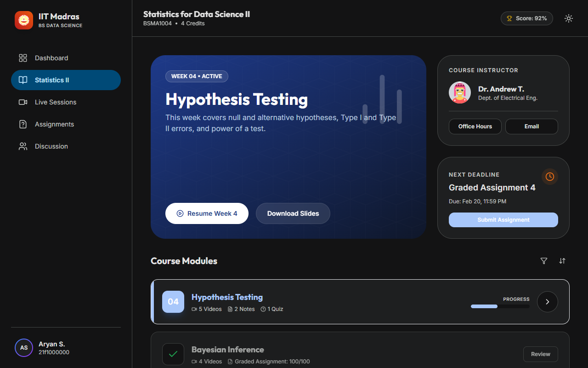Click the 04 module number badge

[173, 302]
